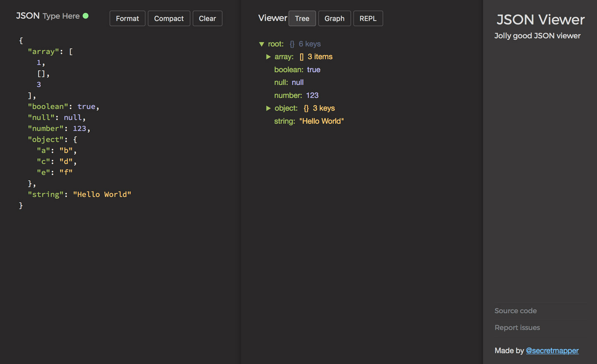
Task: Click the brackets icon beside array key
Action: click(x=302, y=56)
